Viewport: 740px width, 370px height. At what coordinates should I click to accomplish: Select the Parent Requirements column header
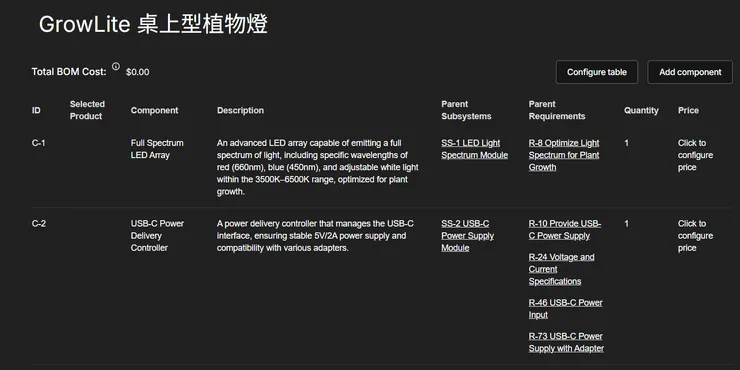(557, 110)
